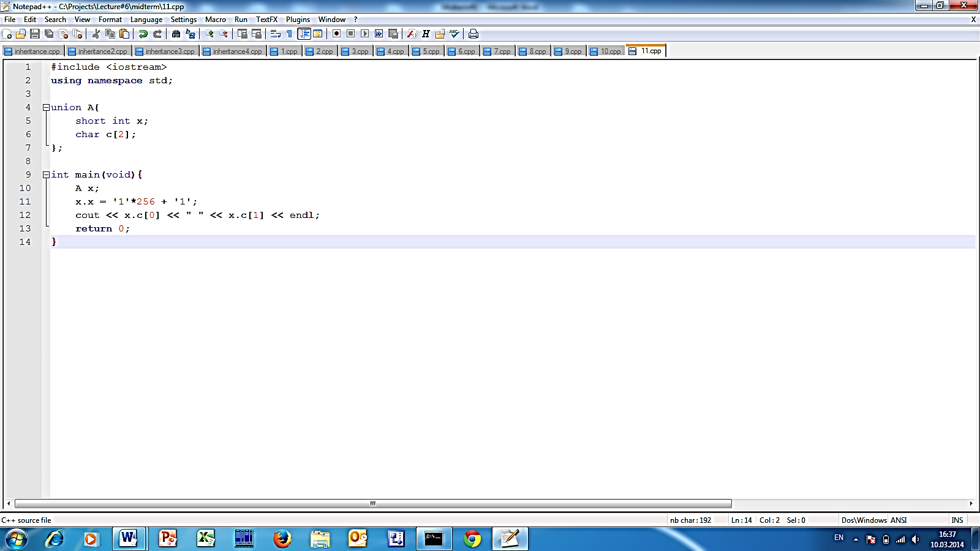The width and height of the screenshot is (980, 551).
Task: Close document with X on menu bar
Action: (973, 20)
